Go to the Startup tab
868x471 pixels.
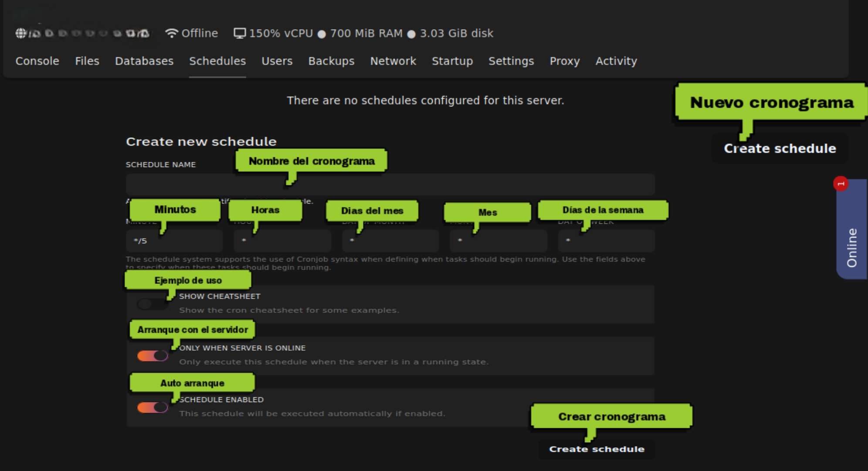452,61
